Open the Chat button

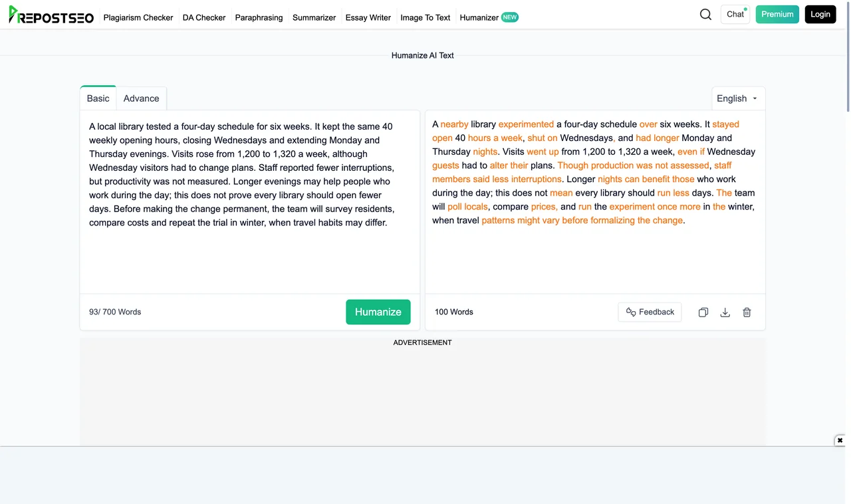point(735,14)
